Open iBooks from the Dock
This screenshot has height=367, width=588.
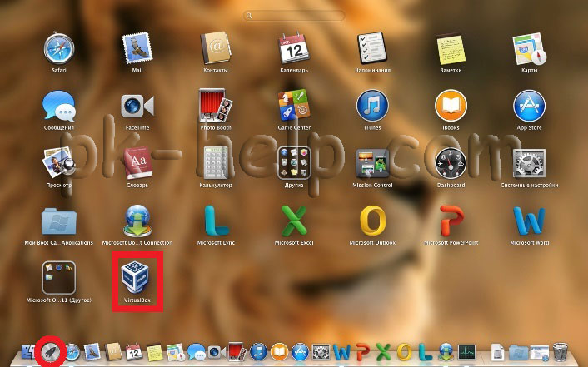click(279, 352)
